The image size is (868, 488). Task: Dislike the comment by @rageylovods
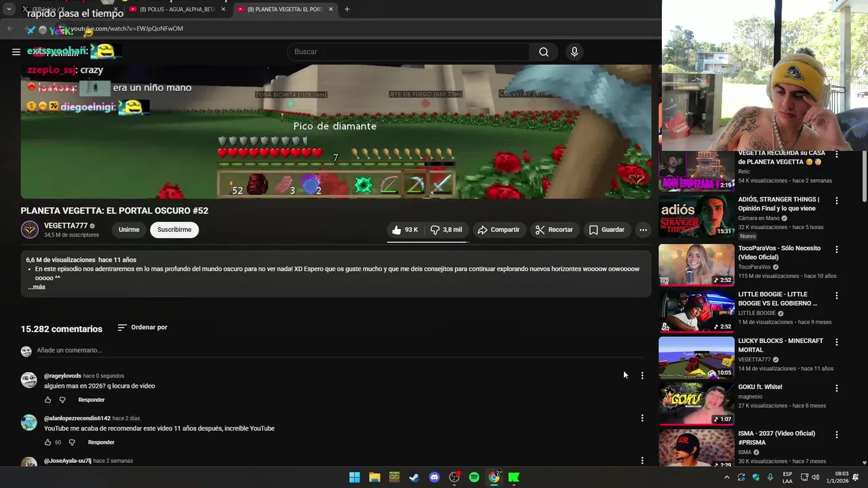click(62, 400)
